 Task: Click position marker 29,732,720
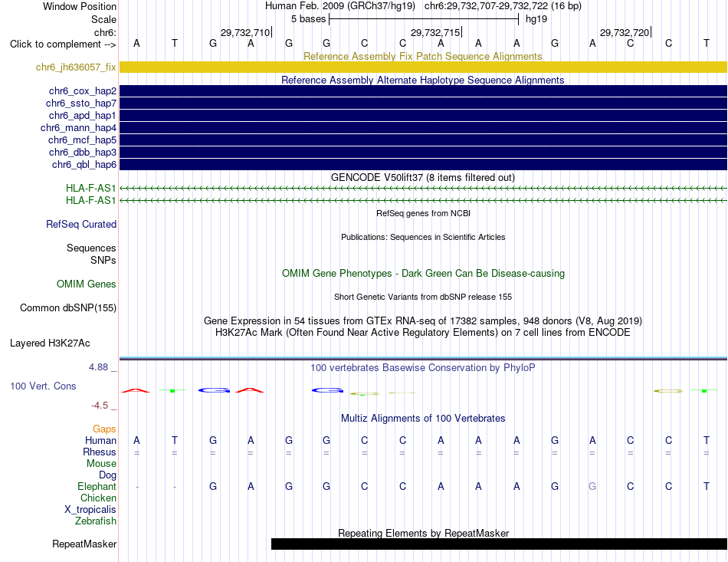point(625,32)
